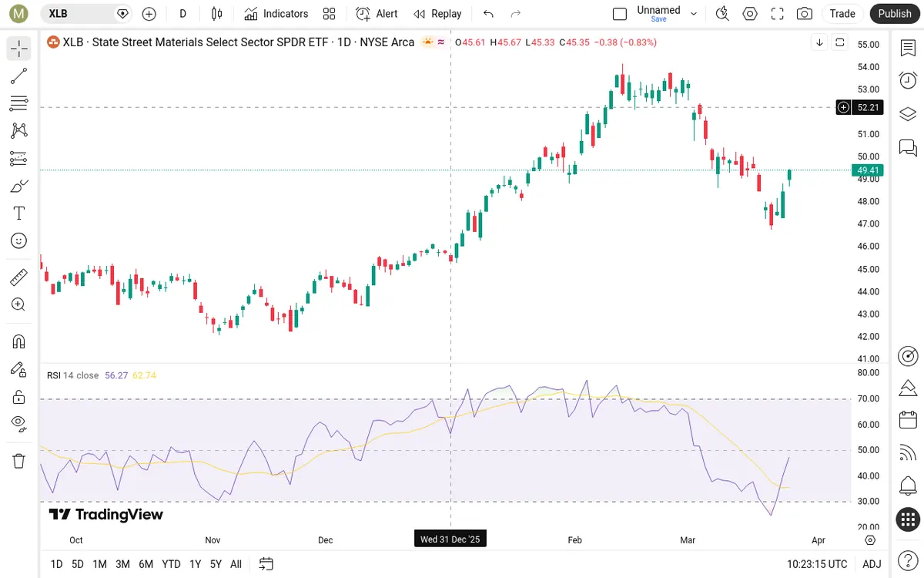
Task: Open the user profile menu
Action: (x=19, y=14)
